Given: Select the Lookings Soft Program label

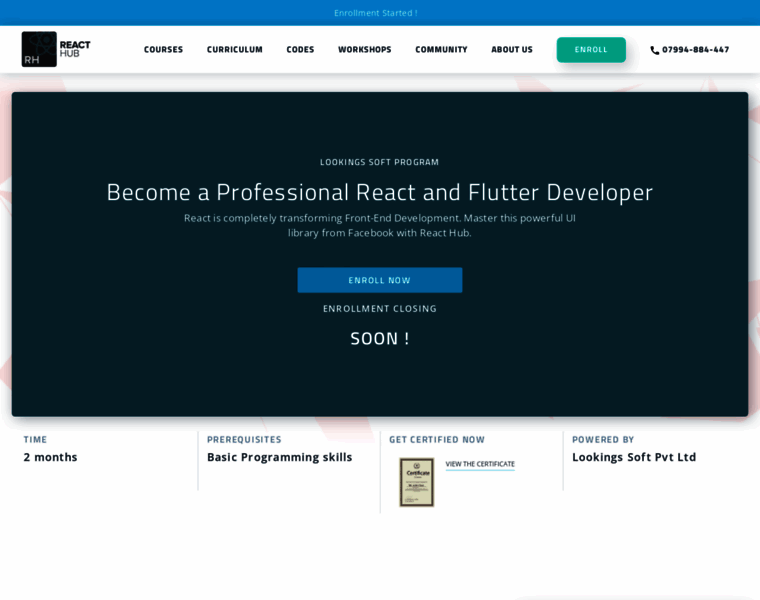Looking at the screenshot, I should [x=380, y=162].
